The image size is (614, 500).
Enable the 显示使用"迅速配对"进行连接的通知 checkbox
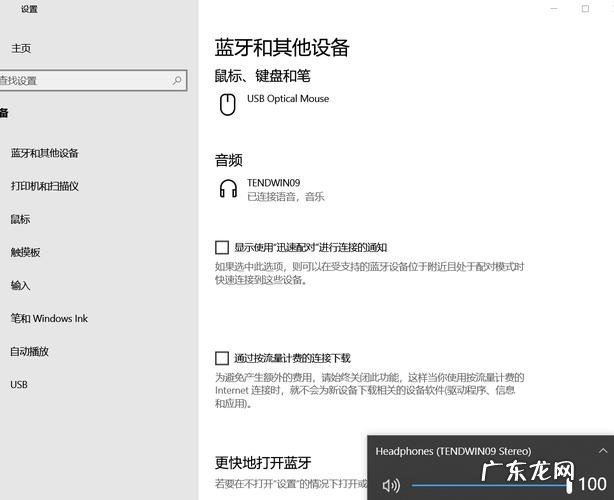[222, 247]
